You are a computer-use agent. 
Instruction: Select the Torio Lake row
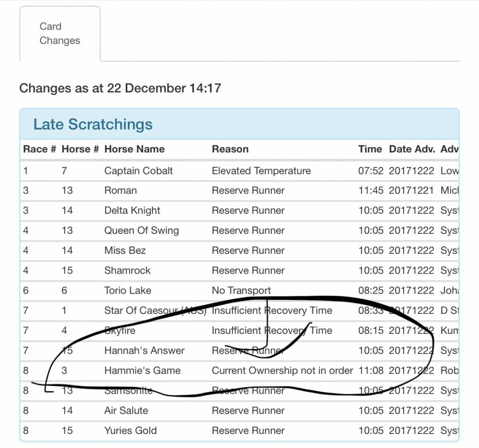pos(128,290)
